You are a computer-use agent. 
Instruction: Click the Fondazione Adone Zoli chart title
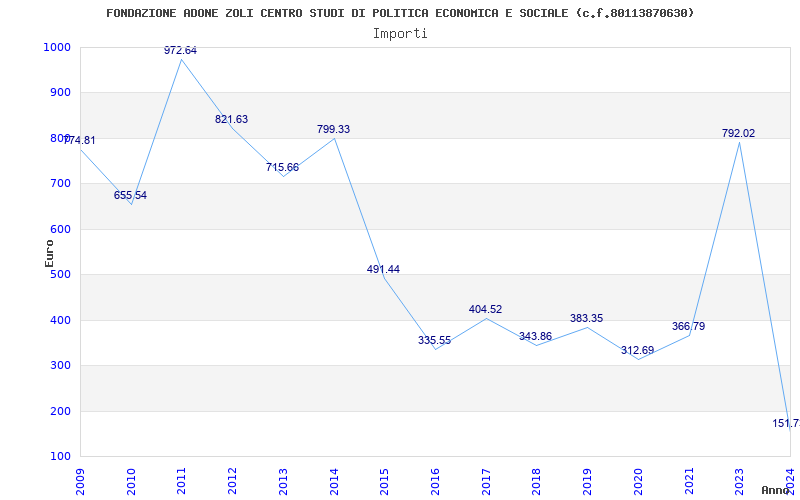point(400,13)
